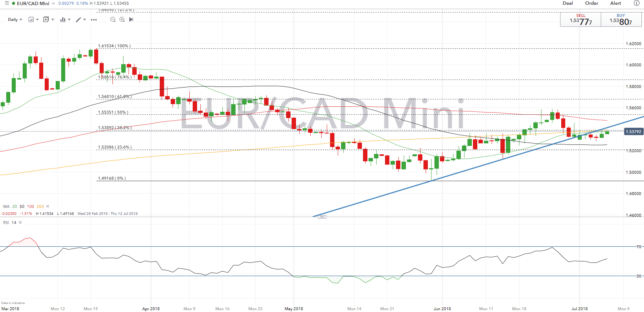Expand the chart type dropdown arrow
The width and height of the screenshot is (644, 312).
[69, 20]
